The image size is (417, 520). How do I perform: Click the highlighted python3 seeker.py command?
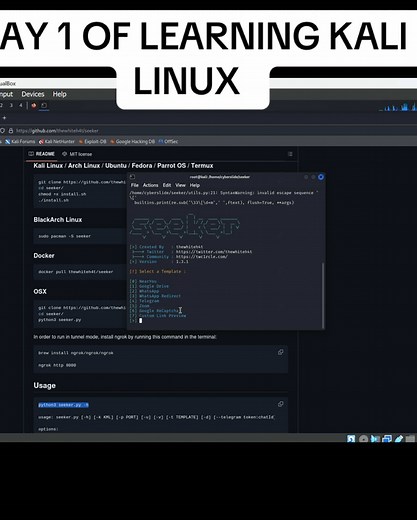click(x=63, y=405)
